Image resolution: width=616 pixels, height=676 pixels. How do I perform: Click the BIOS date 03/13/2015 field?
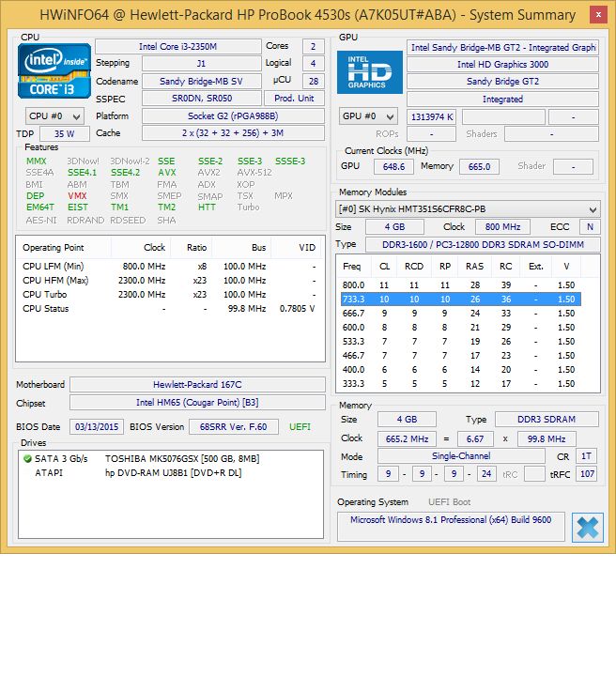coord(97,427)
